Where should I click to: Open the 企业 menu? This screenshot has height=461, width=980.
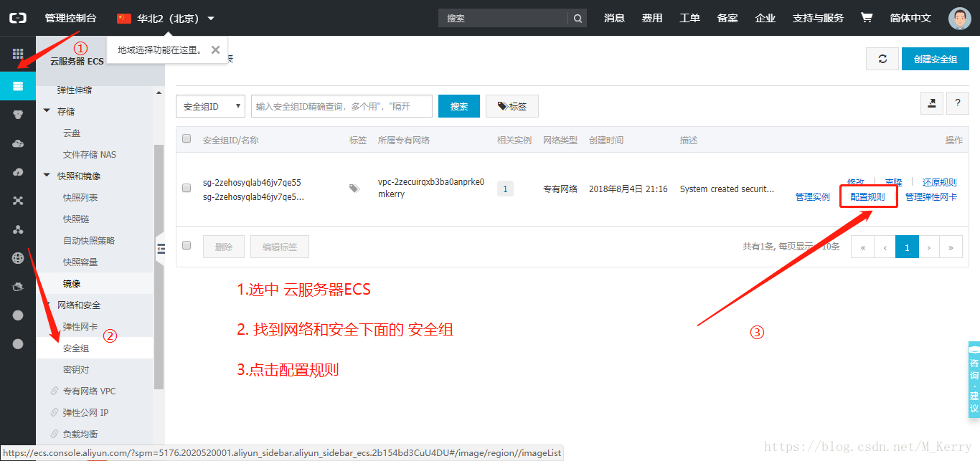[765, 18]
